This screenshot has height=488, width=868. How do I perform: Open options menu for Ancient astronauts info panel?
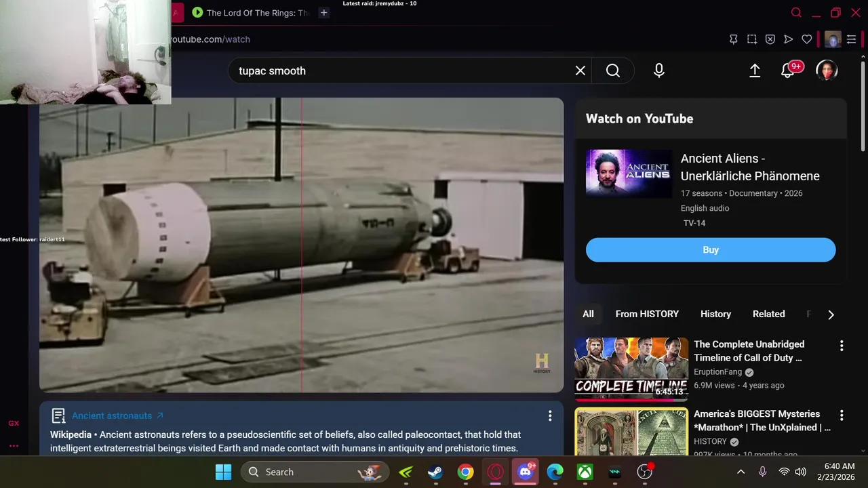[x=550, y=415]
